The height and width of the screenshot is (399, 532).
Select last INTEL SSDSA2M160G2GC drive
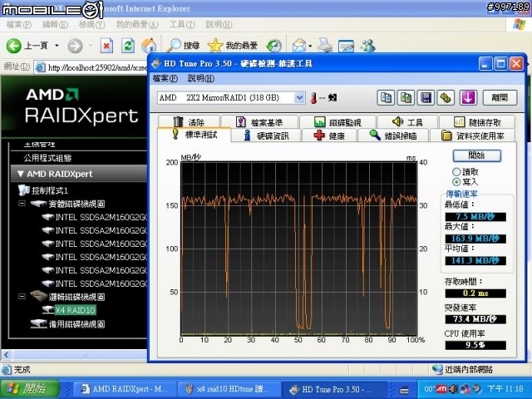coord(101,283)
